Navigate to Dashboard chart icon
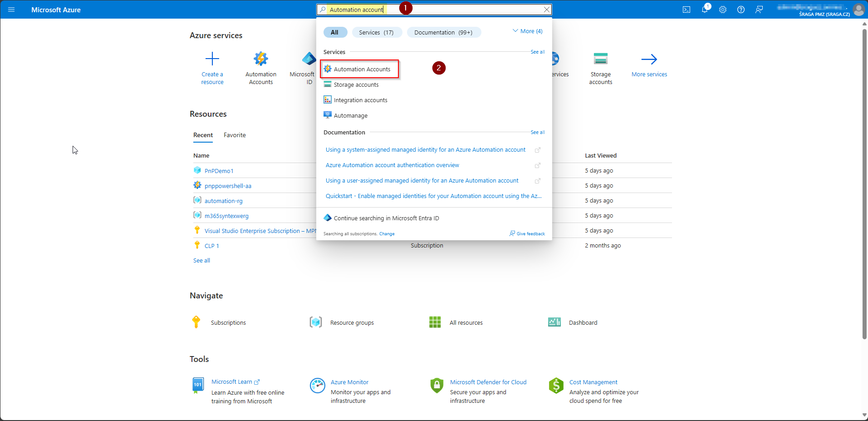 click(554, 322)
